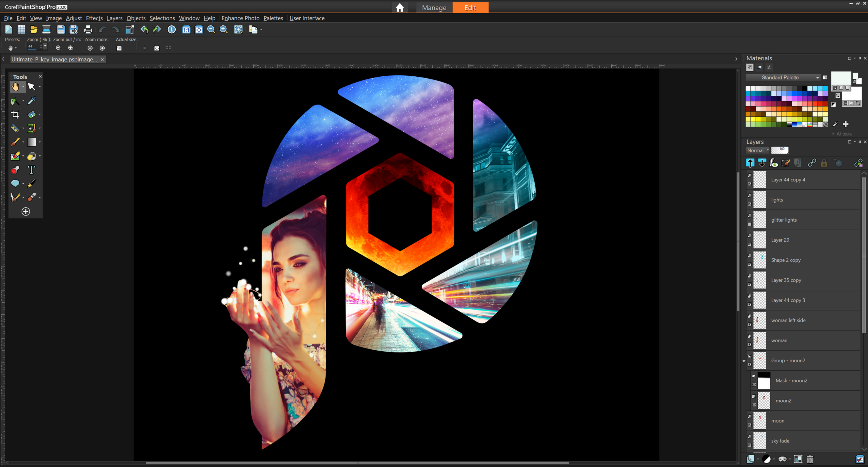Open the Effects menu
The height and width of the screenshot is (467, 868).
(94, 18)
